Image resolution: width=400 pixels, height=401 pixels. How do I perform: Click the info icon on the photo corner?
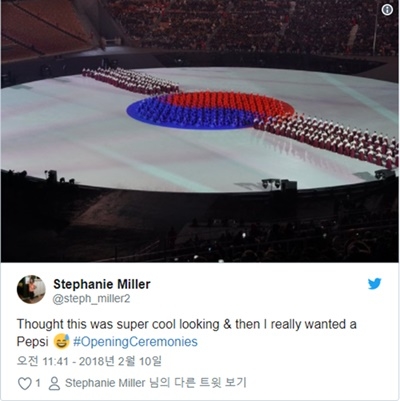pos(387,10)
